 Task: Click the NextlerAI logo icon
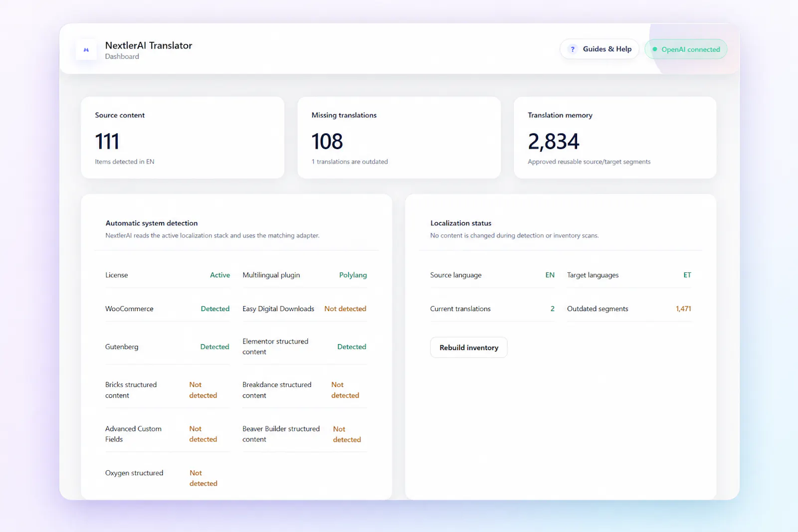tap(86, 50)
